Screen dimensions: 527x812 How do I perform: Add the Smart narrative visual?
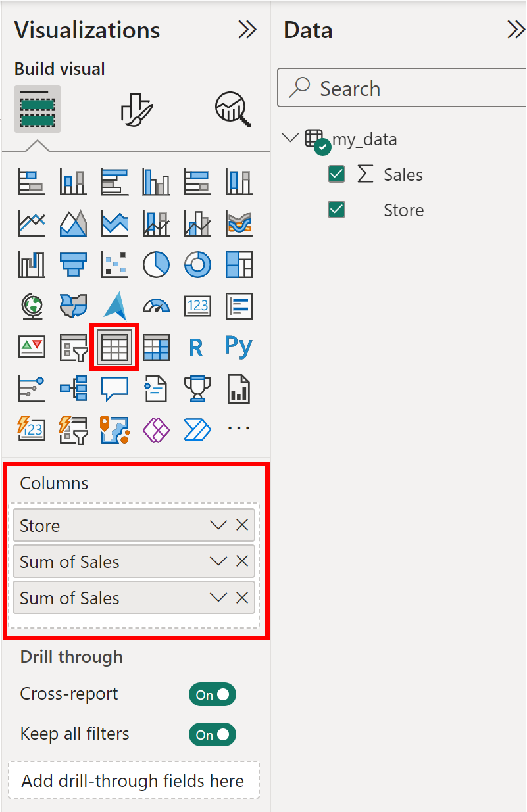pos(156,388)
